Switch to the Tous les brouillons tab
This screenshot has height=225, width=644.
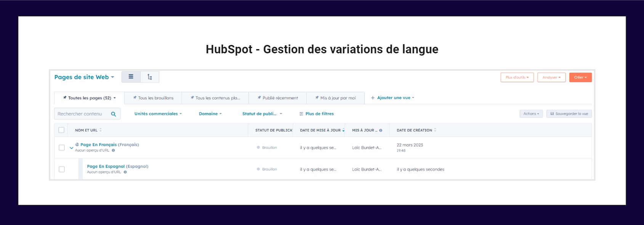point(153,98)
